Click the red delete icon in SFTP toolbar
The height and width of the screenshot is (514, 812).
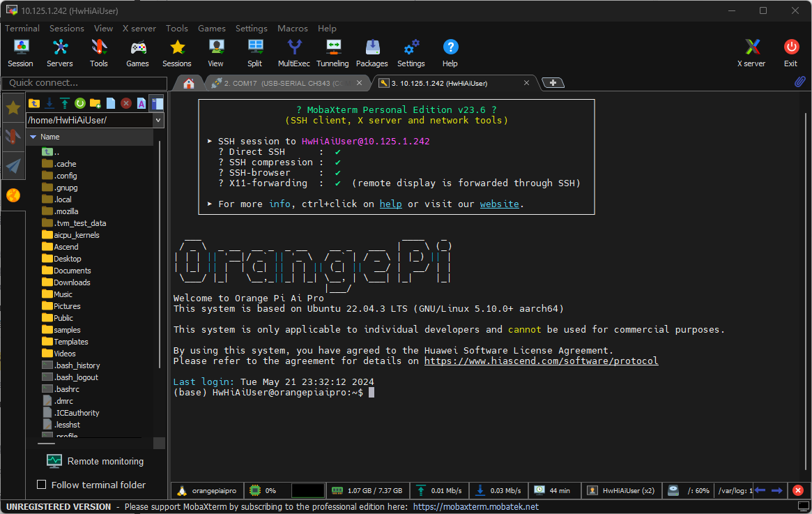pyautogui.click(x=126, y=103)
